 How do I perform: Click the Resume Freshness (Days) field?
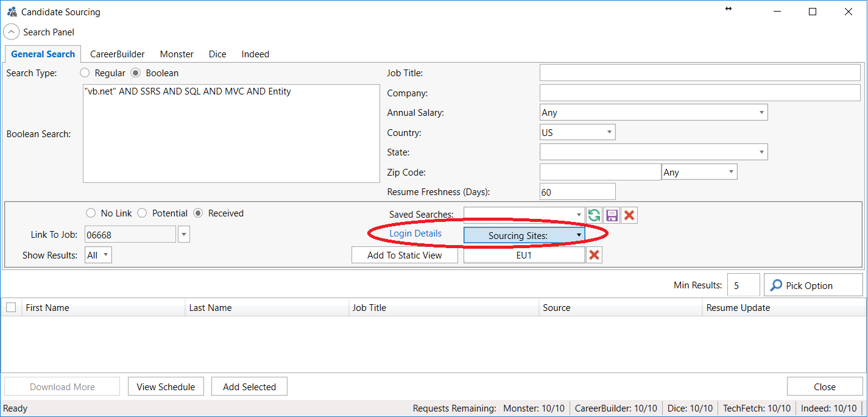[x=577, y=191]
